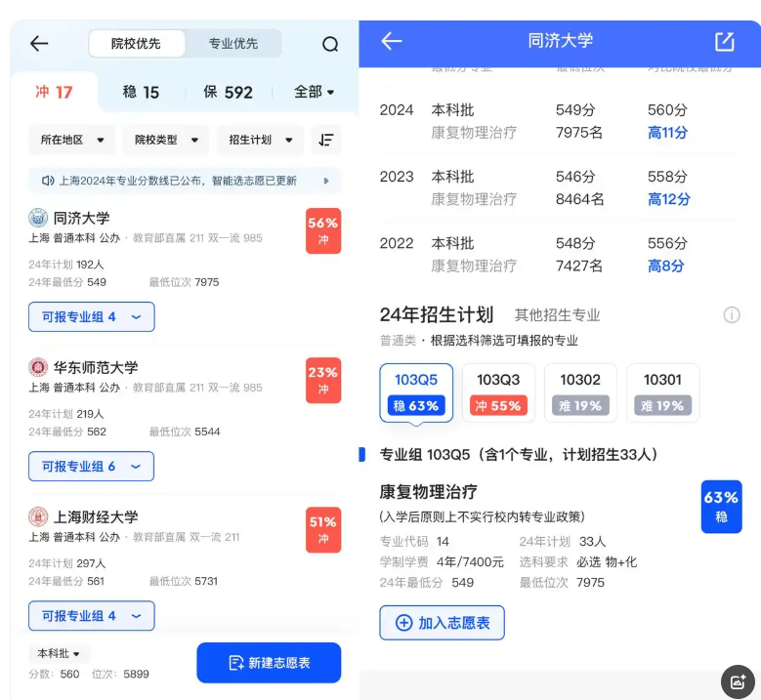Tap the 51% 冲 badge for 上海财经大学
Screen dimensions: 761x700
[x=323, y=530]
